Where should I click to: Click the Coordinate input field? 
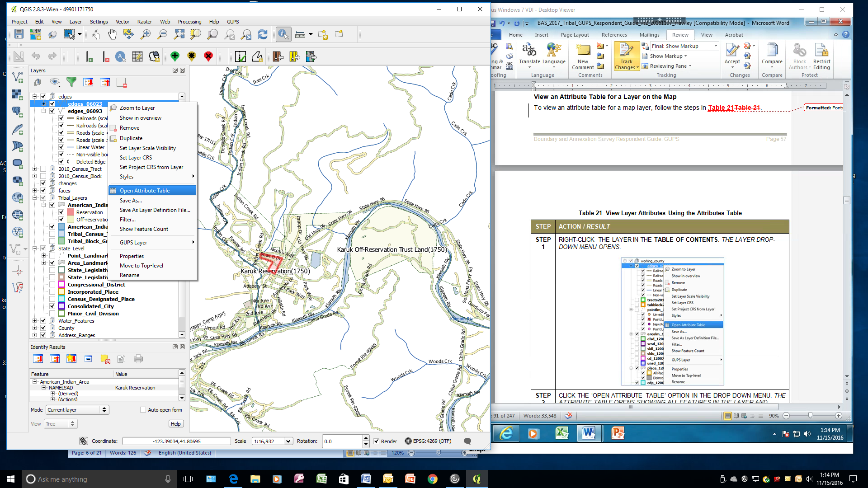(x=176, y=441)
